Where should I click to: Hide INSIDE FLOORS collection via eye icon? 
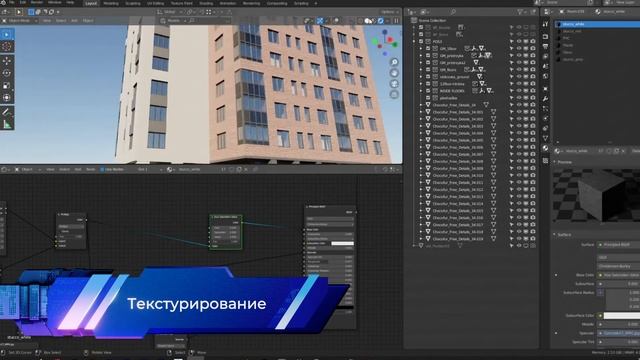(x=519, y=91)
